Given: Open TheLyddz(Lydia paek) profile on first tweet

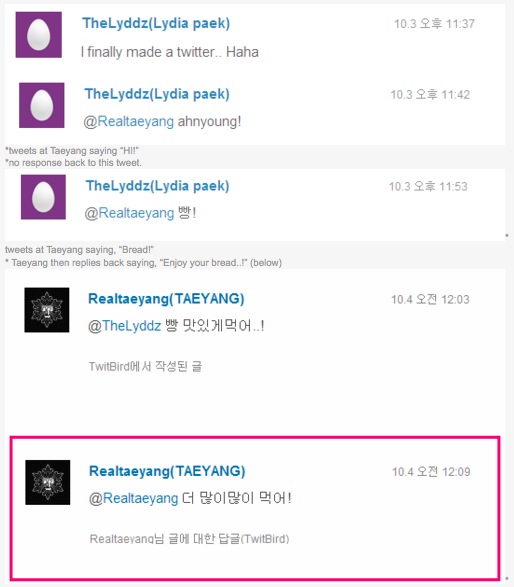Looking at the screenshot, I should click(x=156, y=23).
